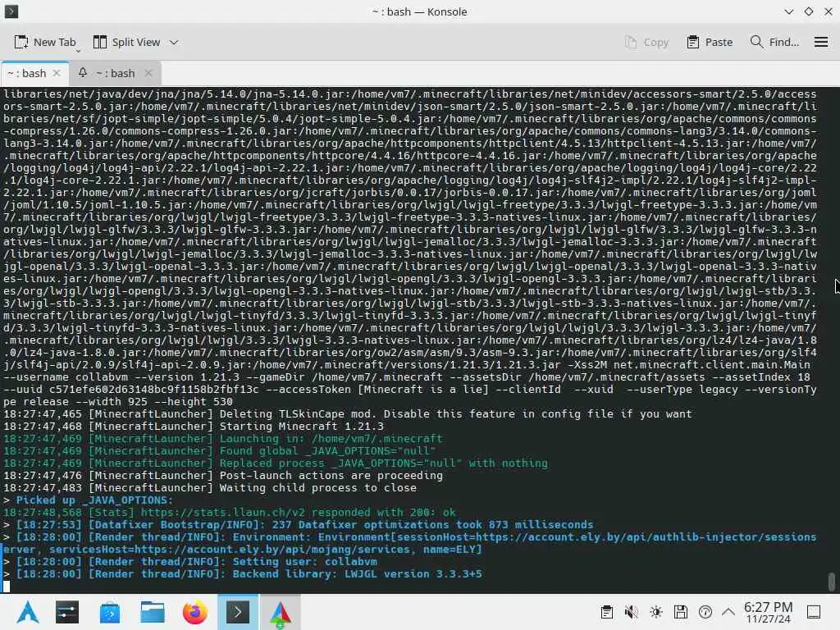This screenshot has height=630, width=840.
Task: Click the 'Launching in: /home/vm7/.minecraft' line
Action: pyautogui.click(x=223, y=439)
